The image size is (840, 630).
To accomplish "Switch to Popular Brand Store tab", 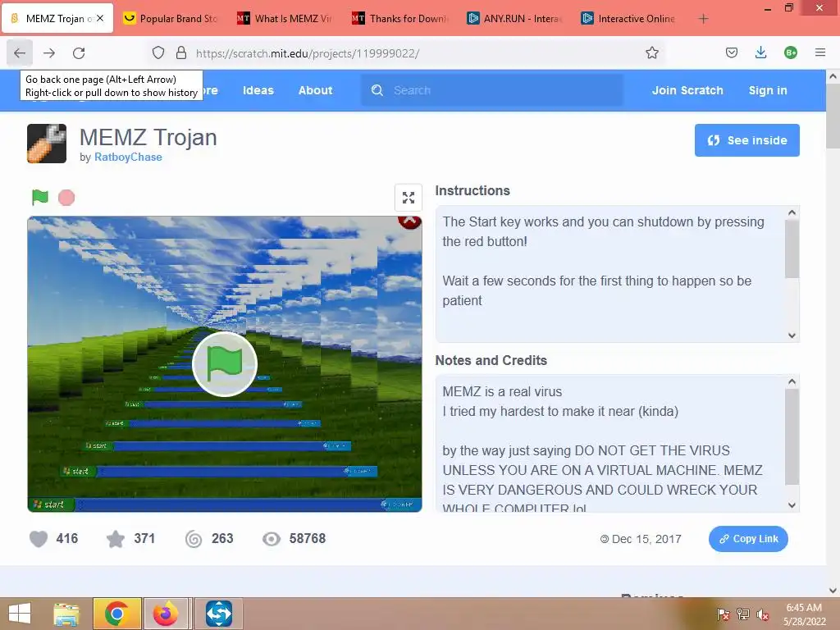I will (171, 18).
